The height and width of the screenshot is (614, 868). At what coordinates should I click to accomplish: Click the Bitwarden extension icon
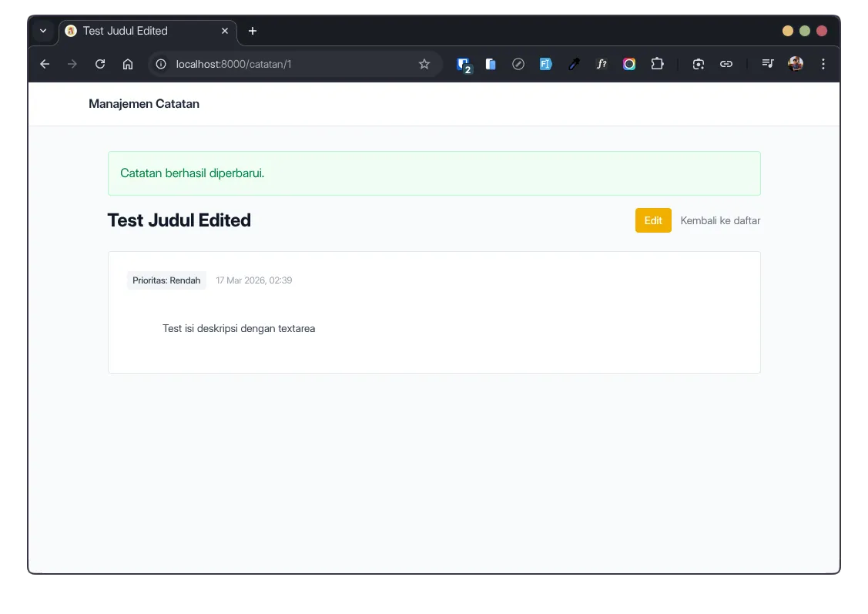pyautogui.click(x=463, y=65)
